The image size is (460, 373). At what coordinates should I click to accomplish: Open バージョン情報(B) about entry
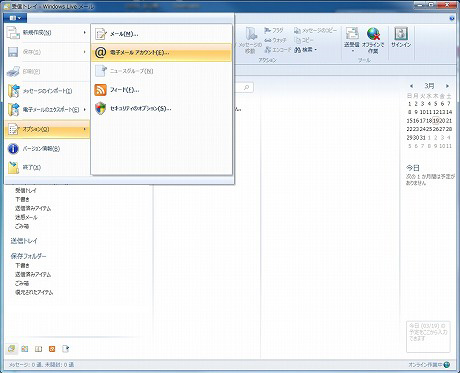click(47, 148)
